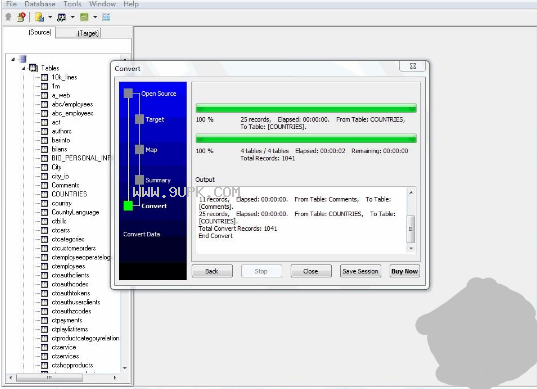This screenshot has width=537, height=389.
Task: Click the table icon beside dtcarts
Action: (x=44, y=230)
